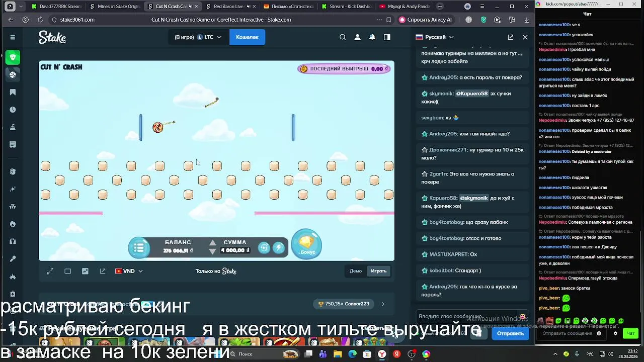Bookmark this page in browser
The width and height of the screenshot is (644, 362).
(389, 20)
